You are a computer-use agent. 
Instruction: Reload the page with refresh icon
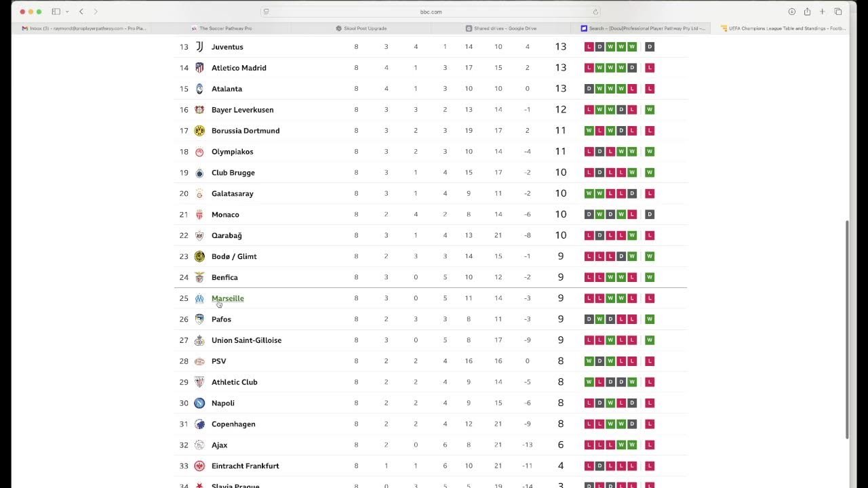tap(595, 12)
